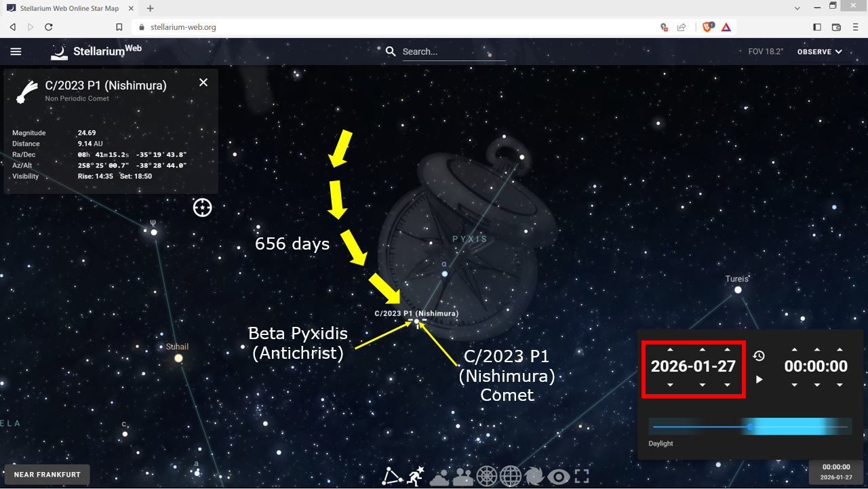The image size is (868, 489).
Task: Center view on selected comet
Action: point(202,208)
